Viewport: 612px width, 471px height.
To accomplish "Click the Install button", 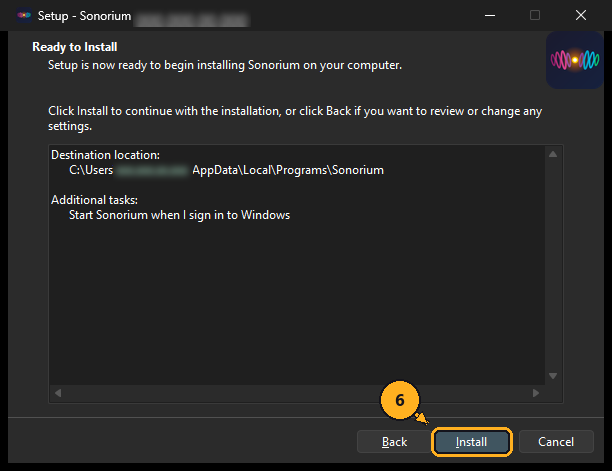I will 471,442.
